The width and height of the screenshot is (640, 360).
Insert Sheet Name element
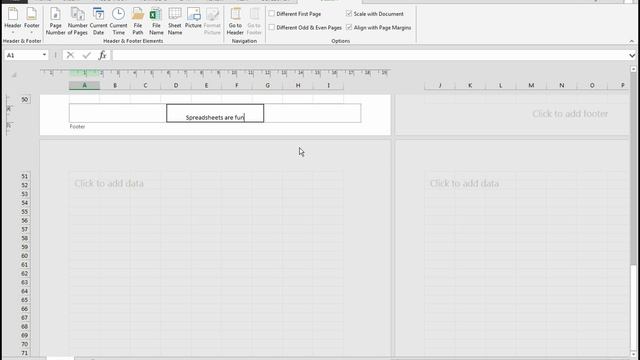coord(175,21)
